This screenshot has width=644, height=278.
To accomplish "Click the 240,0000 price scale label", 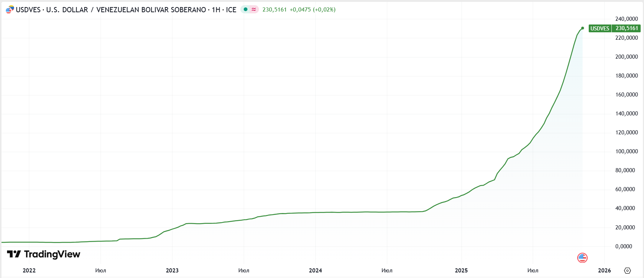I will [x=627, y=19].
